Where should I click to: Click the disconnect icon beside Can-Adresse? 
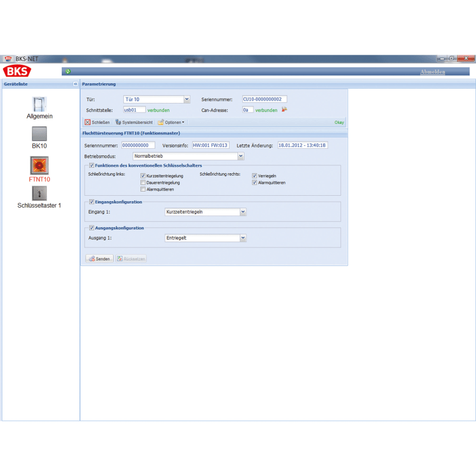(284, 109)
